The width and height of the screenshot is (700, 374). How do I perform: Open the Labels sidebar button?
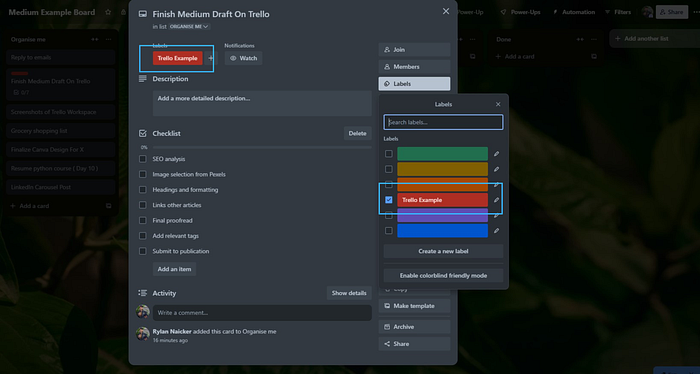click(x=414, y=84)
